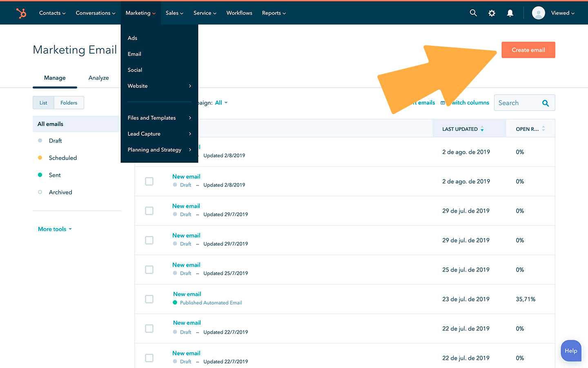
Task: Expand Planning and Strategy submenu
Action: click(x=159, y=150)
